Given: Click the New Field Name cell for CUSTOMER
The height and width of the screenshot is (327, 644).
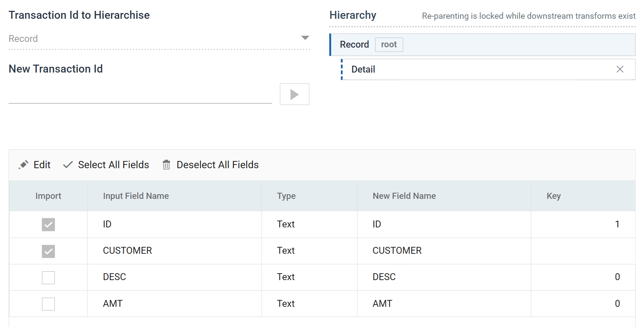Looking at the screenshot, I should pyautogui.click(x=444, y=251).
